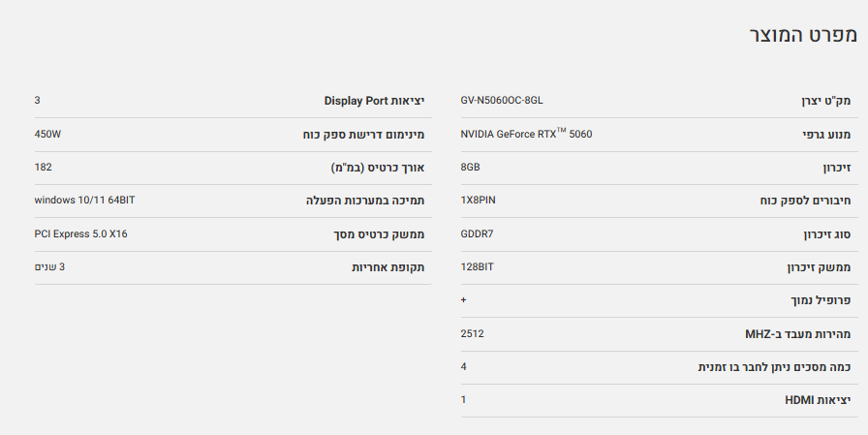868x435 pixels.
Task: Click the "3 שנים" warranty value
Action: coord(49,267)
